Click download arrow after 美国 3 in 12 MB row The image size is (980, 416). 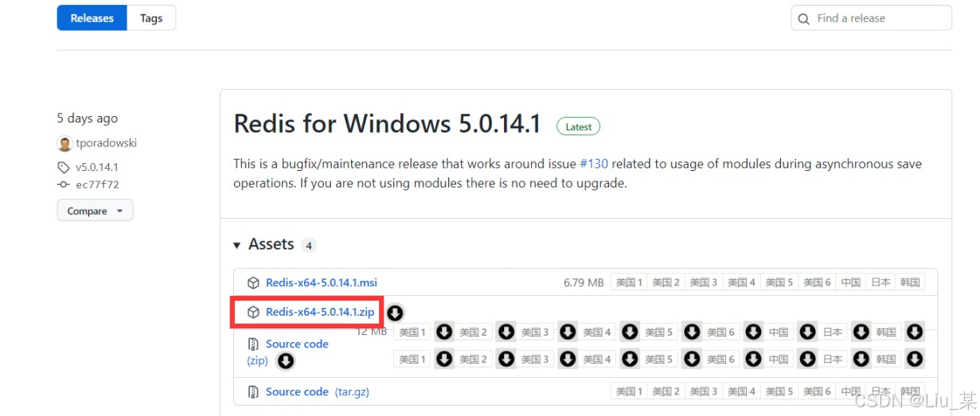567,332
